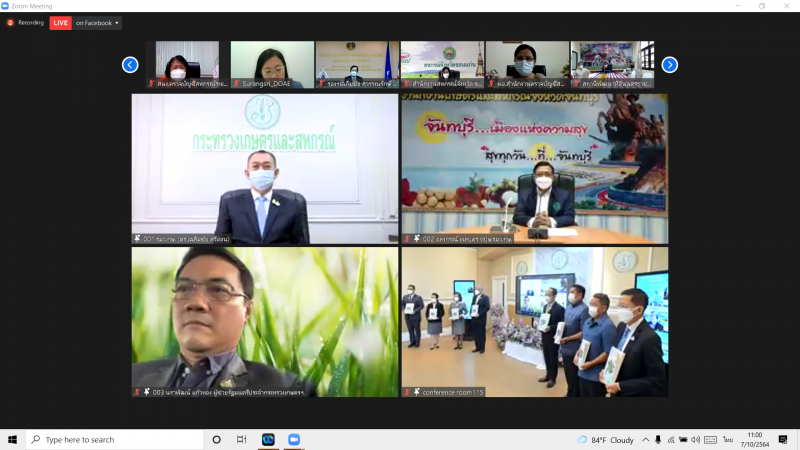800x450 pixels.
Task: Click the 002 Chanthaburi video tile
Action: (535, 168)
